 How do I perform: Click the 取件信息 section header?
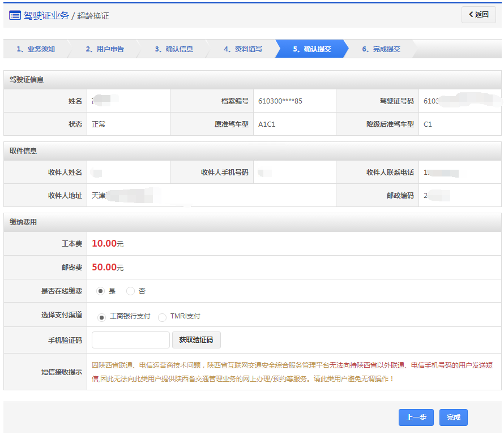click(x=23, y=151)
